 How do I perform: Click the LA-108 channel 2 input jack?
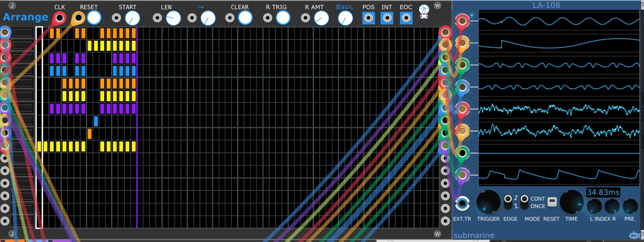pyautogui.click(x=462, y=43)
